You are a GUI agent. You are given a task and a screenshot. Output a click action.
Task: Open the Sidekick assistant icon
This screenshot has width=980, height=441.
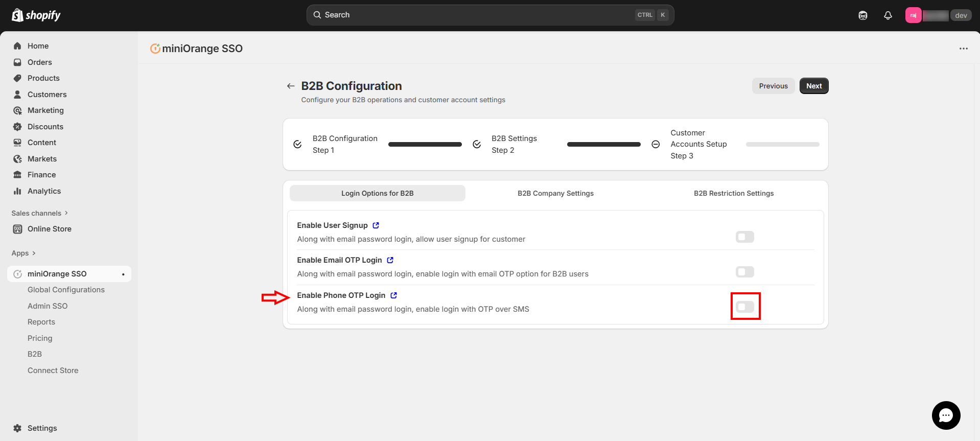[x=863, y=15]
